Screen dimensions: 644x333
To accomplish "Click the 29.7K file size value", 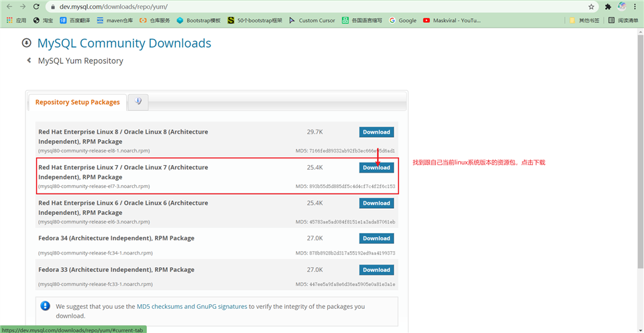I will click(315, 132).
